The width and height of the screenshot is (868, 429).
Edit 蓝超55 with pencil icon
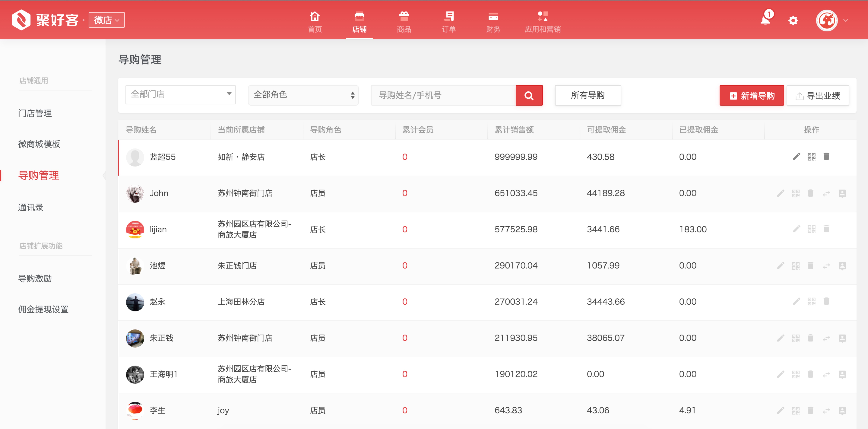click(796, 156)
